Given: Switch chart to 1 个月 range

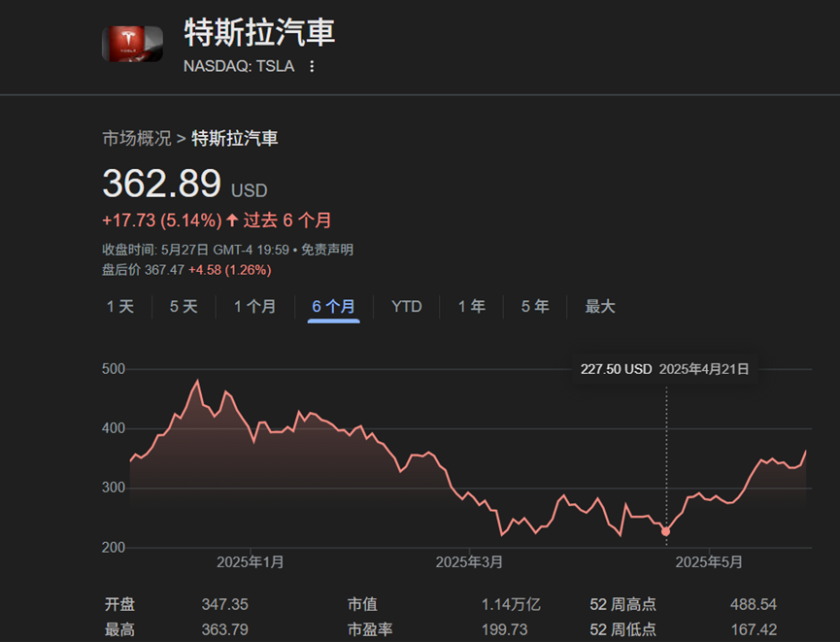Looking at the screenshot, I should click(x=255, y=307).
